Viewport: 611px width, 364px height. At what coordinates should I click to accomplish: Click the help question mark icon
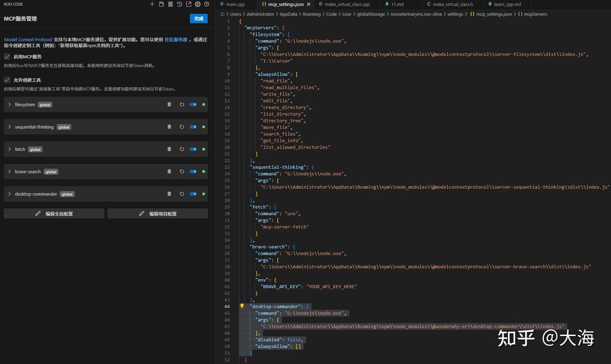click(x=207, y=4)
